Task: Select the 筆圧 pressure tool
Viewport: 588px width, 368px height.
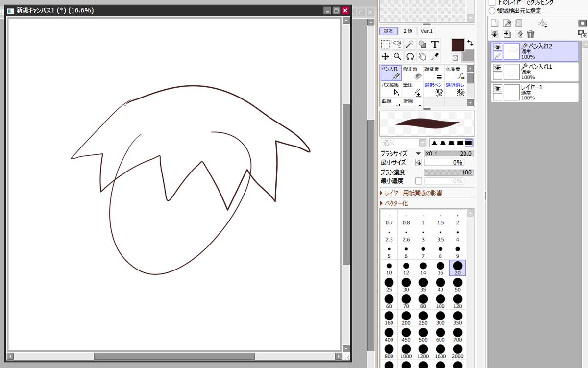Action: pyautogui.click(x=413, y=89)
